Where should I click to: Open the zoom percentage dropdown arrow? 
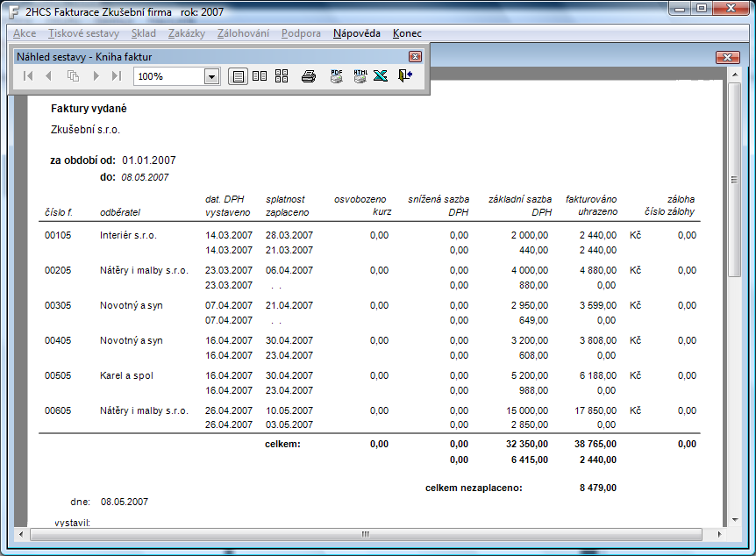point(211,76)
